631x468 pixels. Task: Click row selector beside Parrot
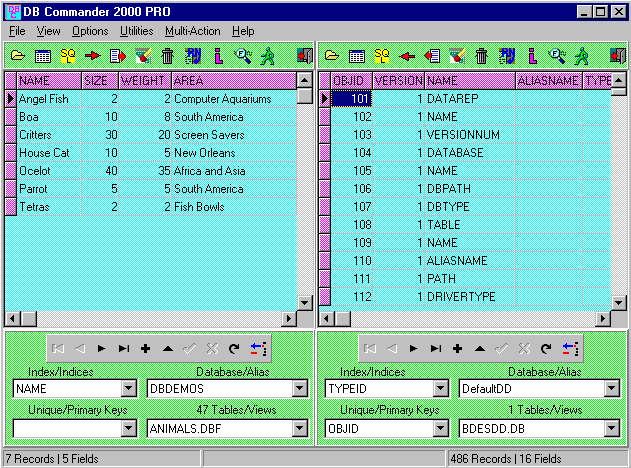(10, 189)
